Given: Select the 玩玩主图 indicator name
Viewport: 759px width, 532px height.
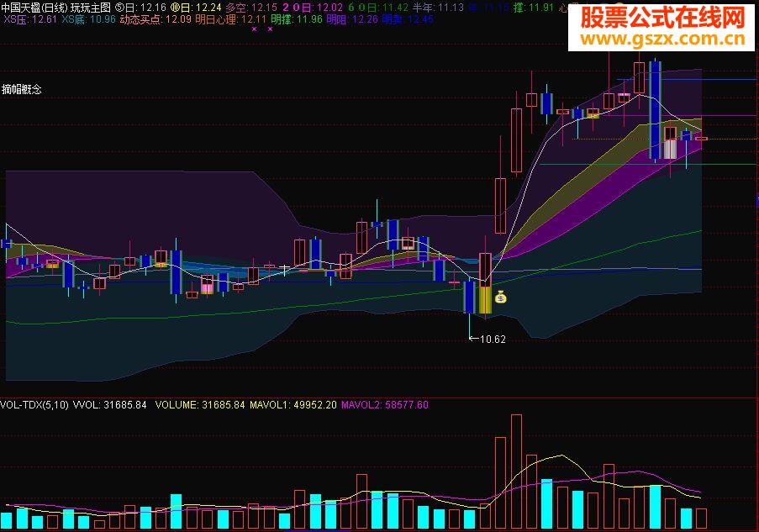Looking at the screenshot, I should [x=91, y=8].
